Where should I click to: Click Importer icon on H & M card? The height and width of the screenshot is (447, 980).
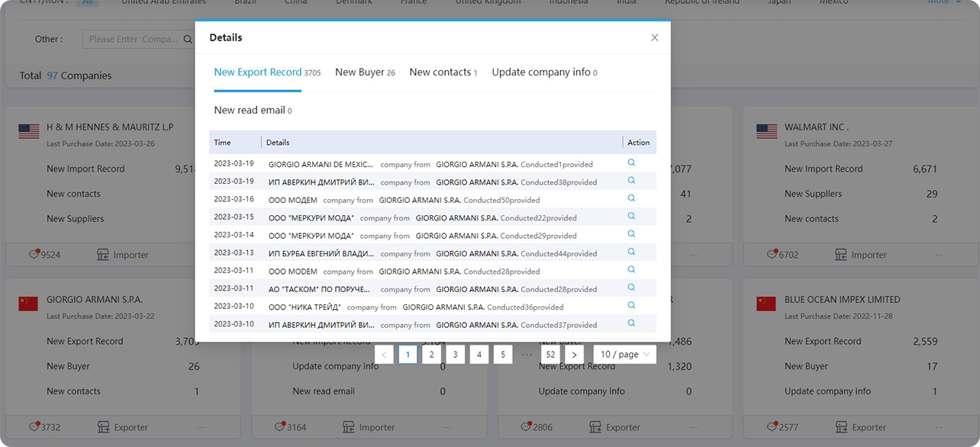click(x=103, y=255)
